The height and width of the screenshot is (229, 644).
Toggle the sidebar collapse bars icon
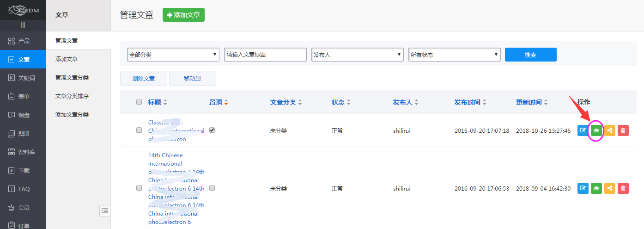(23, 25)
